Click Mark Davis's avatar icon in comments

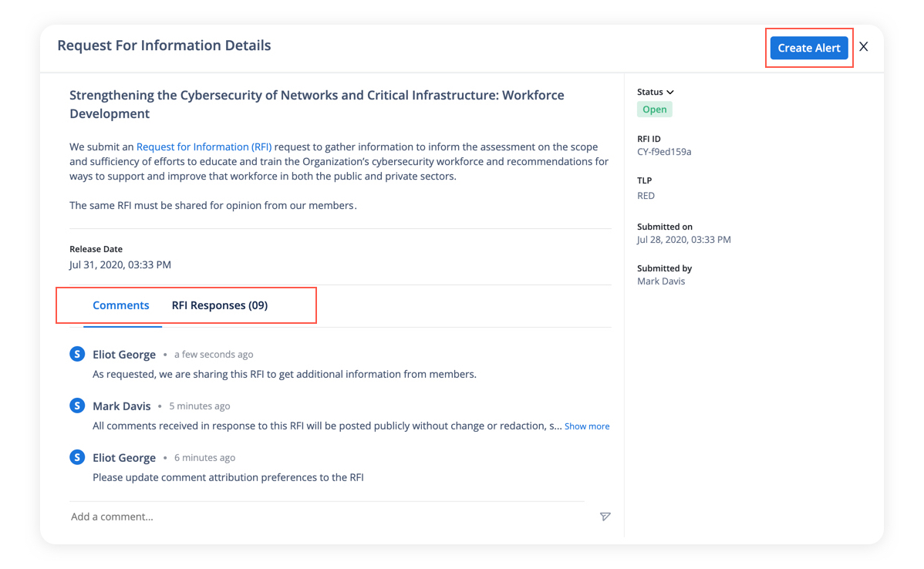click(x=77, y=406)
